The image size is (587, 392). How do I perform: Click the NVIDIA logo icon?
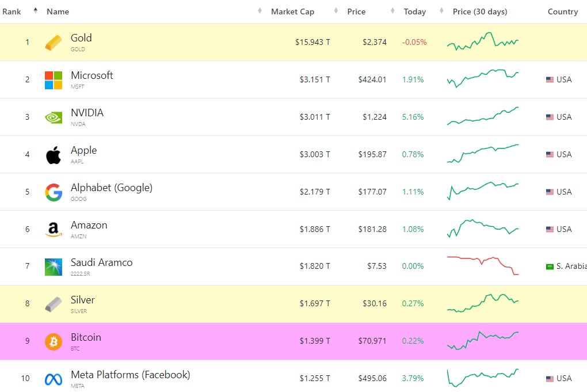53,117
